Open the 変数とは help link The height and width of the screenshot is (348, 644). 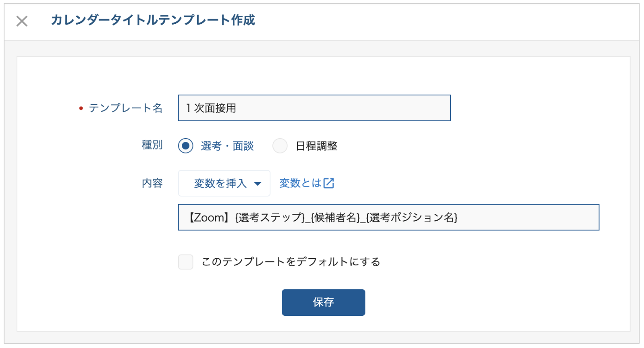[307, 183]
